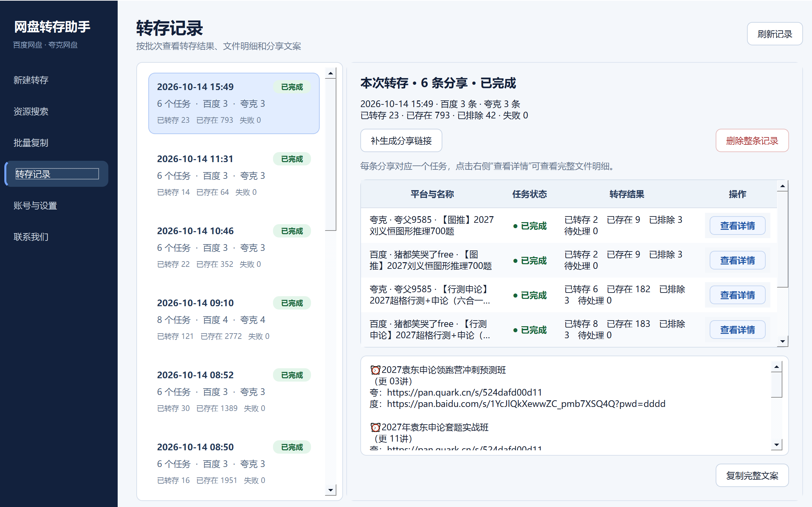Click heading 本次转存 • 6 条分享 • 已完成

[x=438, y=83]
